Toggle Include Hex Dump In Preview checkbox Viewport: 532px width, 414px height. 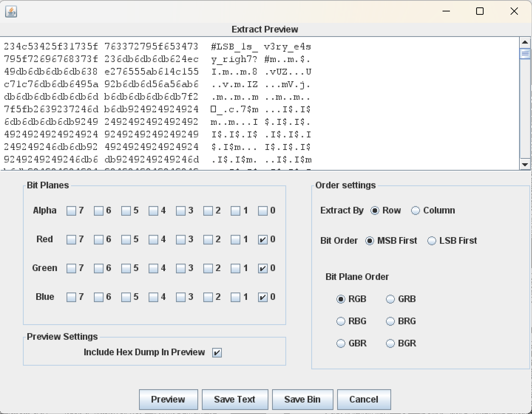coord(217,353)
